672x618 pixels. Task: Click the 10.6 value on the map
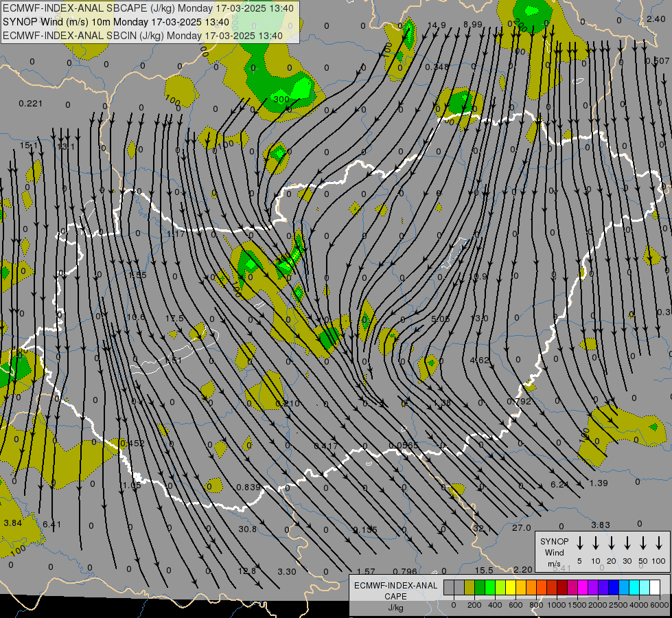click(136, 317)
